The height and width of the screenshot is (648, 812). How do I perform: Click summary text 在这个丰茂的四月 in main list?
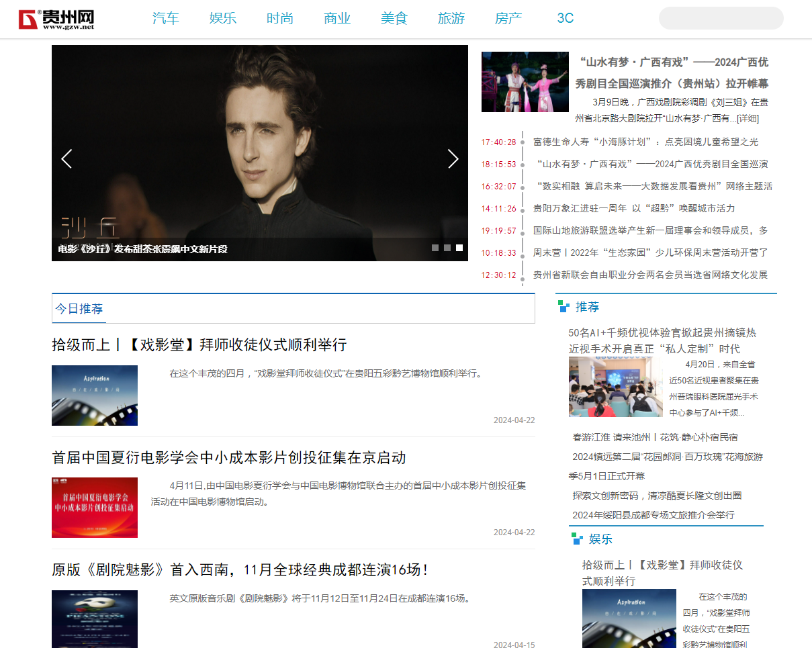(326, 373)
